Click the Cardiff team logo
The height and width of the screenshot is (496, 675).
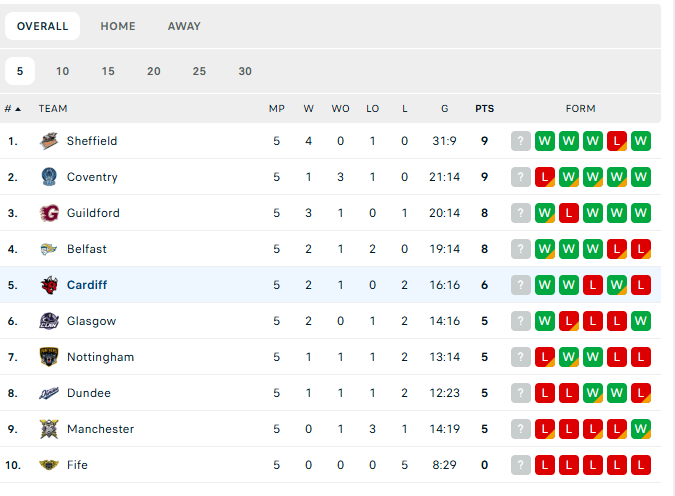click(49, 285)
